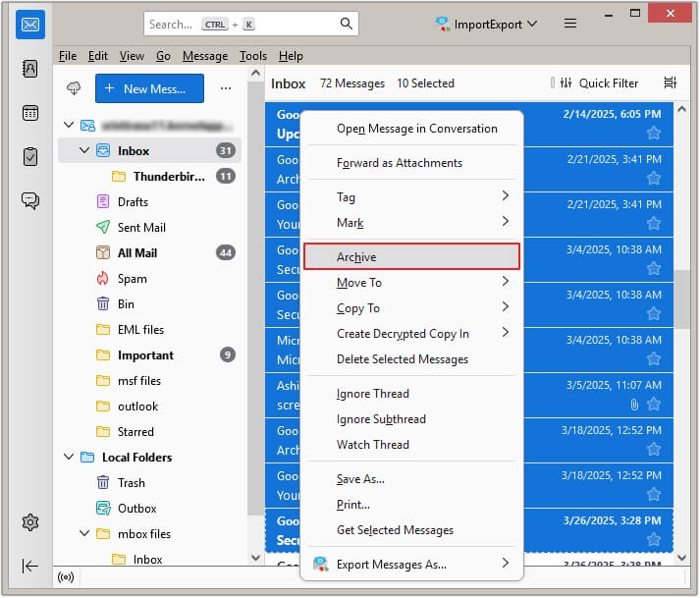This screenshot has width=700, height=598.
Task: Open the Calendar icon in the sidebar
Action: tap(29, 112)
